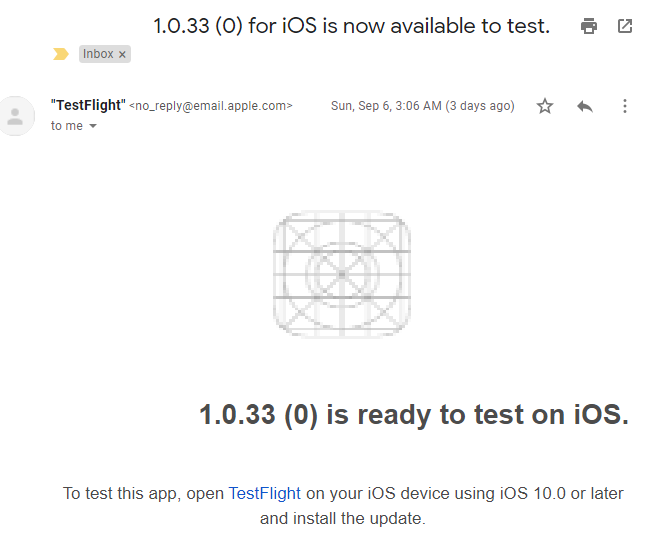Click the 'and install the update.' text
646x545 pixels.
point(342,518)
